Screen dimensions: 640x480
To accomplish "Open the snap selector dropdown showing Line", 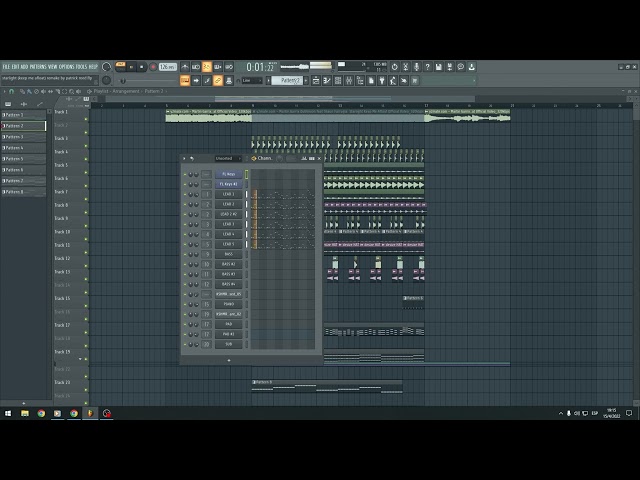I will pyautogui.click(x=251, y=81).
